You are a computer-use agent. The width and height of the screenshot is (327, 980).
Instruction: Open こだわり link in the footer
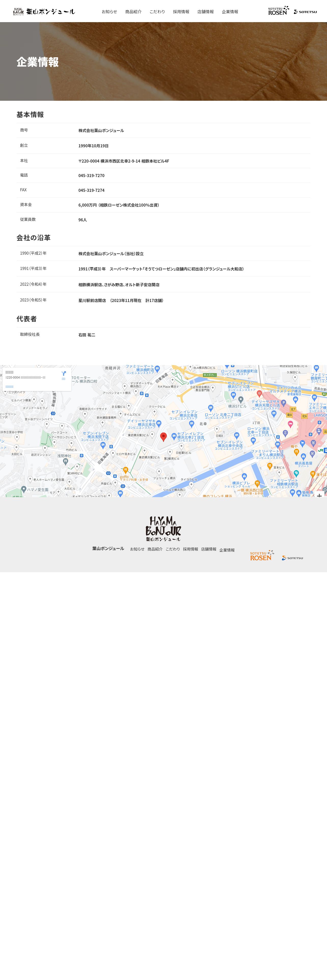173,549
